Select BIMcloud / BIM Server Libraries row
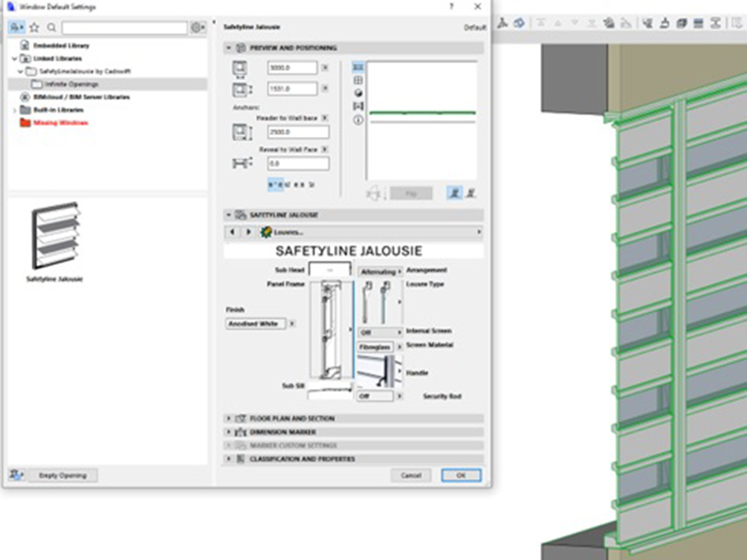 pyautogui.click(x=108, y=97)
